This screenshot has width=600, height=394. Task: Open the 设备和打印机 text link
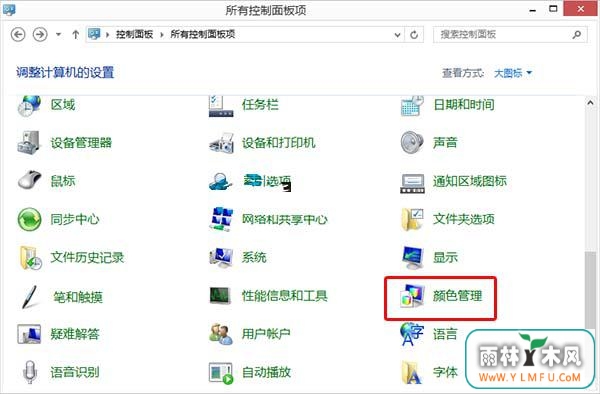click(278, 143)
